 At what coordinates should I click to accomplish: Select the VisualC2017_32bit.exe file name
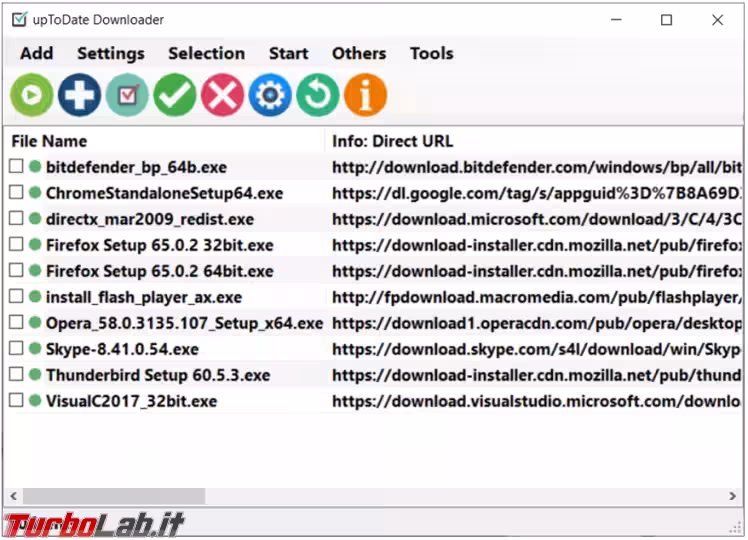coord(131,401)
